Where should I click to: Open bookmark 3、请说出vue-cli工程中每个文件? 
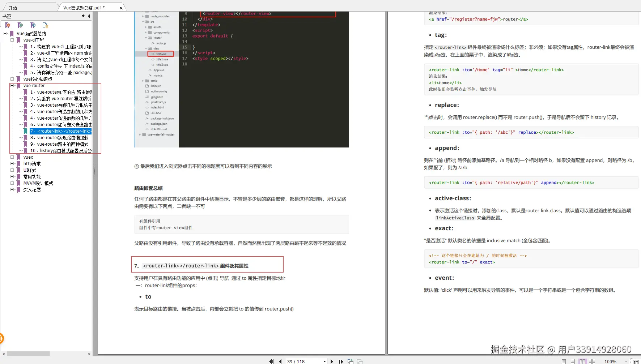(60, 60)
